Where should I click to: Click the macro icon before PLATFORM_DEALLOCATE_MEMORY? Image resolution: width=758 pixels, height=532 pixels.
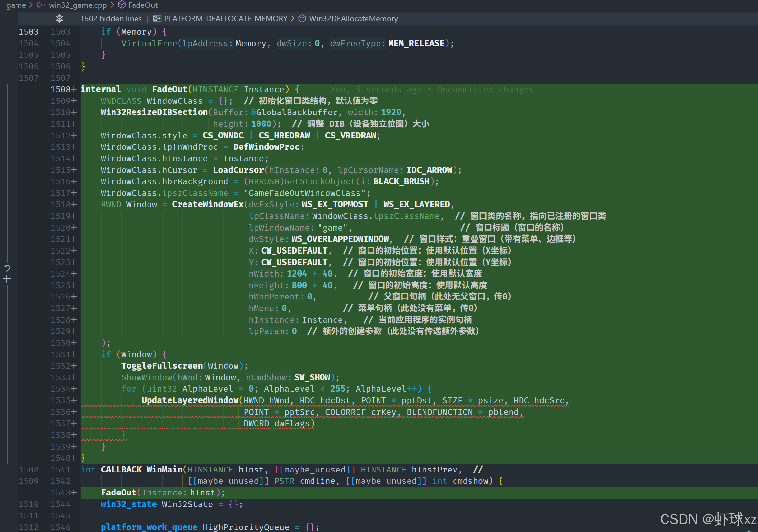click(157, 18)
